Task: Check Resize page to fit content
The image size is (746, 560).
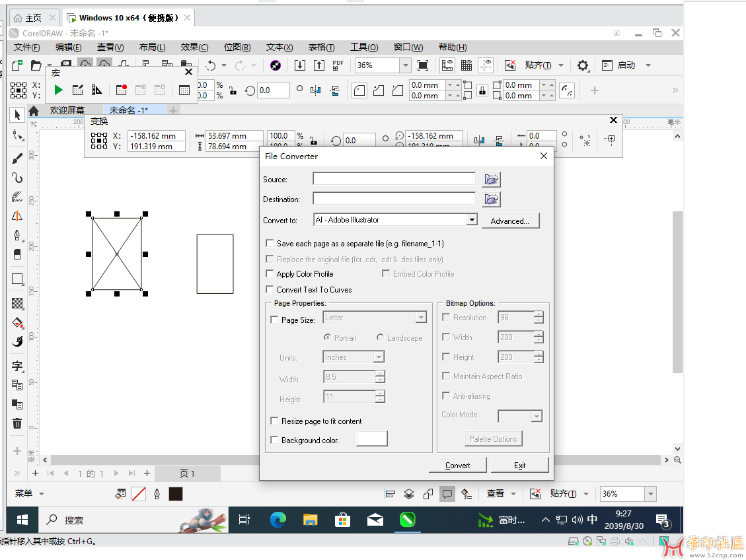Action: coord(274,421)
